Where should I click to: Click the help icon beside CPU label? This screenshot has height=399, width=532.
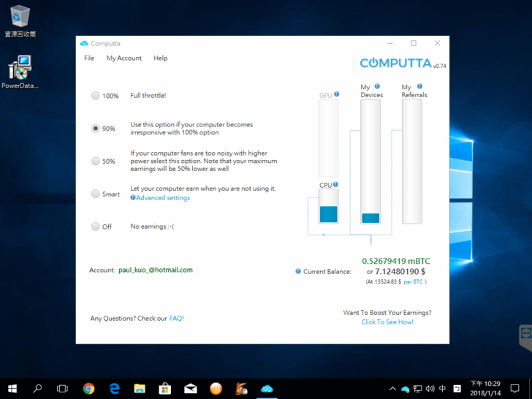(x=335, y=185)
